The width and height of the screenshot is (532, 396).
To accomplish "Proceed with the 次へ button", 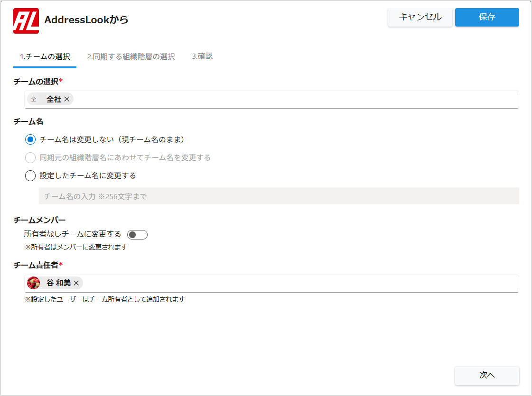I will [487, 375].
